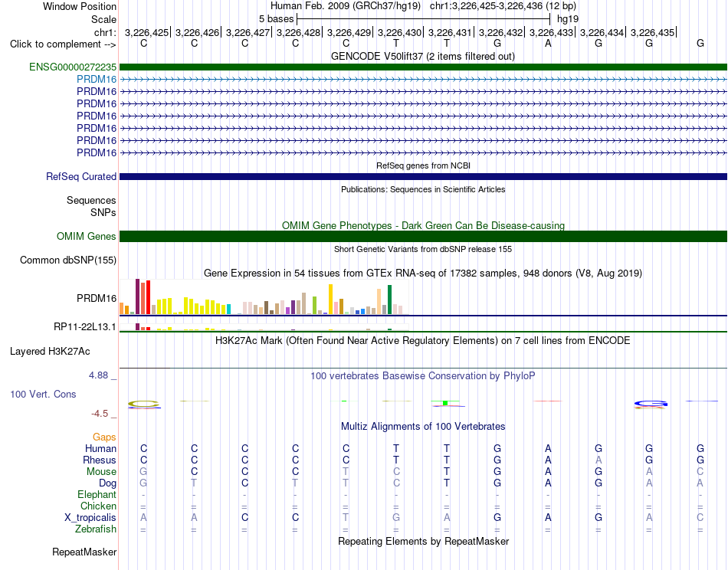728x570 pixels.
Task: Select the Common dbSNP(155) track label
Action: [x=68, y=260]
